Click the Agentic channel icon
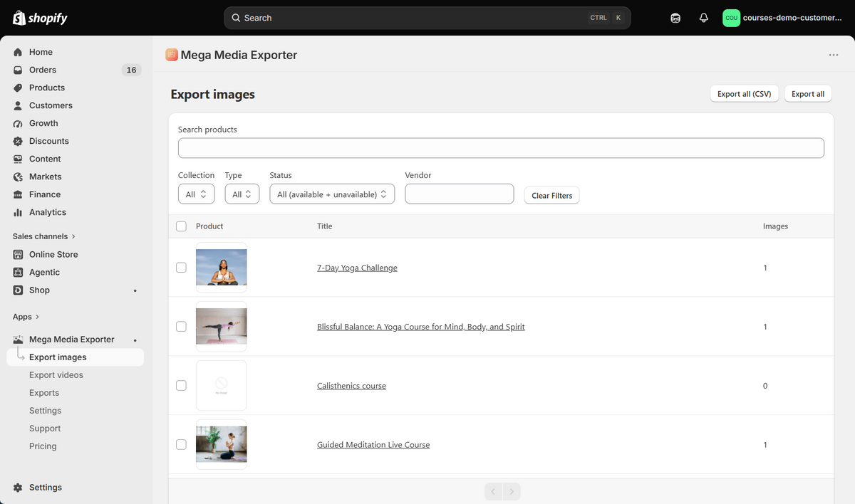This screenshot has width=855, height=504. [19, 272]
